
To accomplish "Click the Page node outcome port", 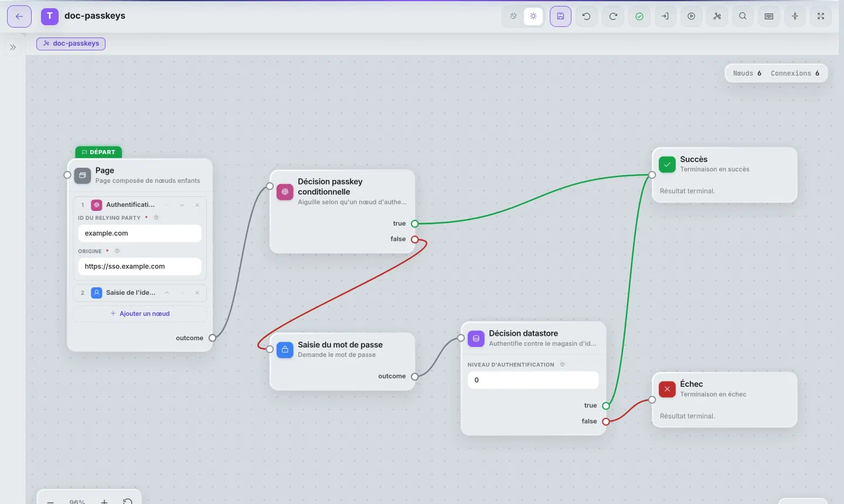I will click(213, 338).
